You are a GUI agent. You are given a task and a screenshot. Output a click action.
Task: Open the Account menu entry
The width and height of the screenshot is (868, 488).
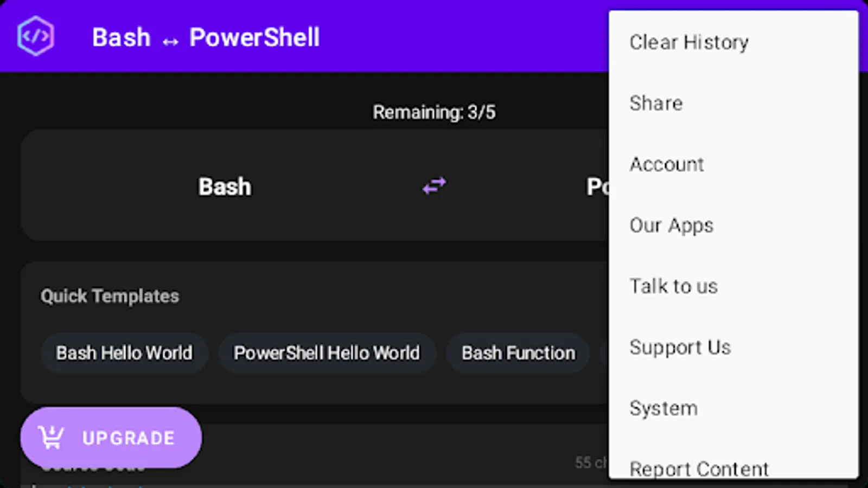tap(667, 164)
